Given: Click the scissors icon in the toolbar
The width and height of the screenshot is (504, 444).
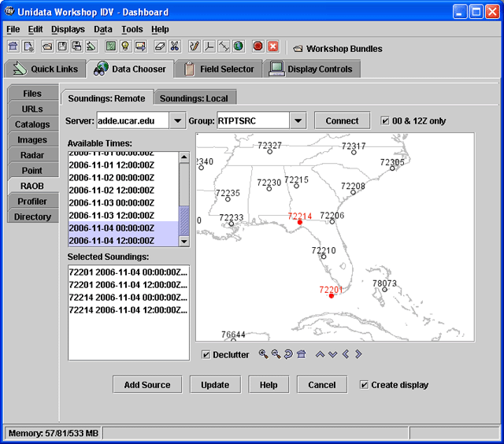Looking at the screenshot, I should pos(175,46).
